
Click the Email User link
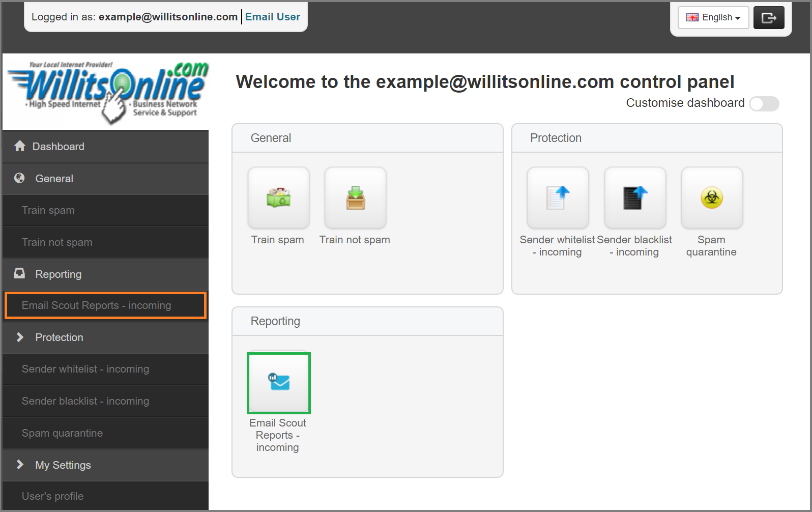coord(273,17)
